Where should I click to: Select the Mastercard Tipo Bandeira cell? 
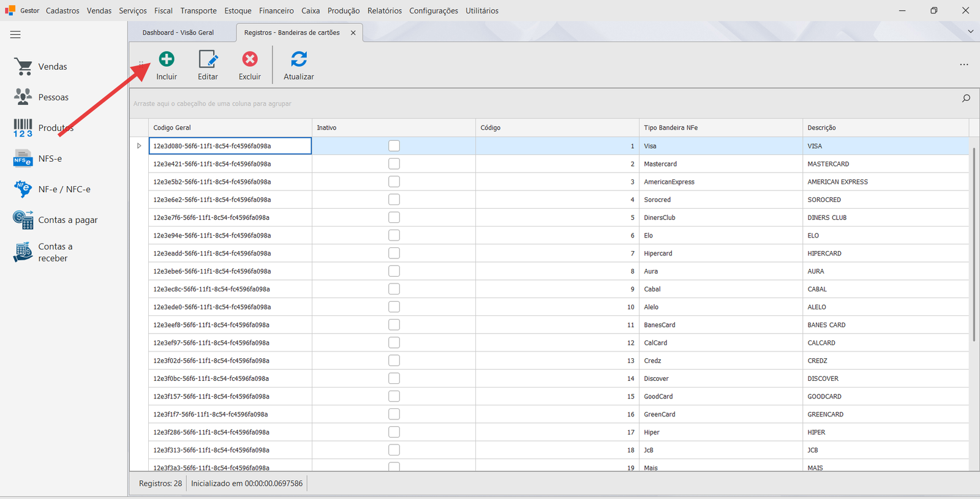[721, 163]
